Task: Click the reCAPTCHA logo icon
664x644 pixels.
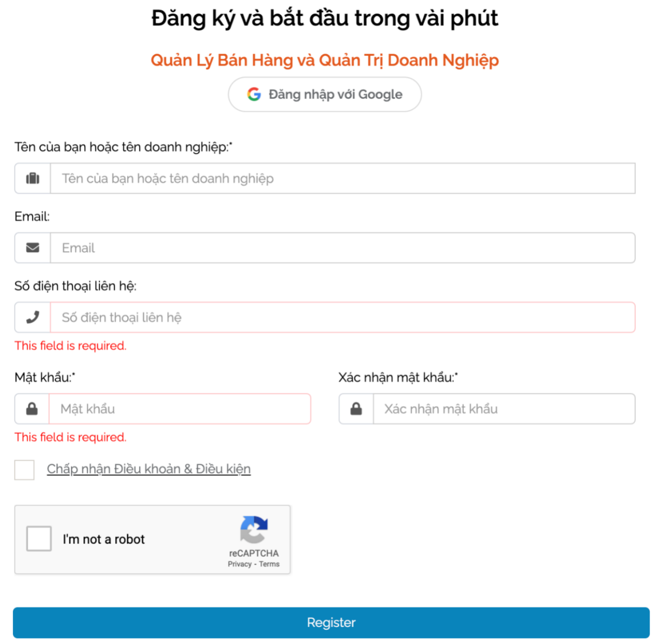Action: 254,530
